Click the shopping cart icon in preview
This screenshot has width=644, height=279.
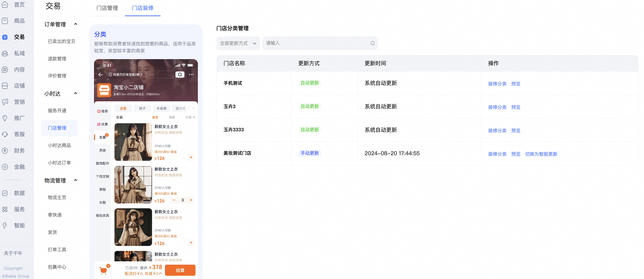[103, 271]
